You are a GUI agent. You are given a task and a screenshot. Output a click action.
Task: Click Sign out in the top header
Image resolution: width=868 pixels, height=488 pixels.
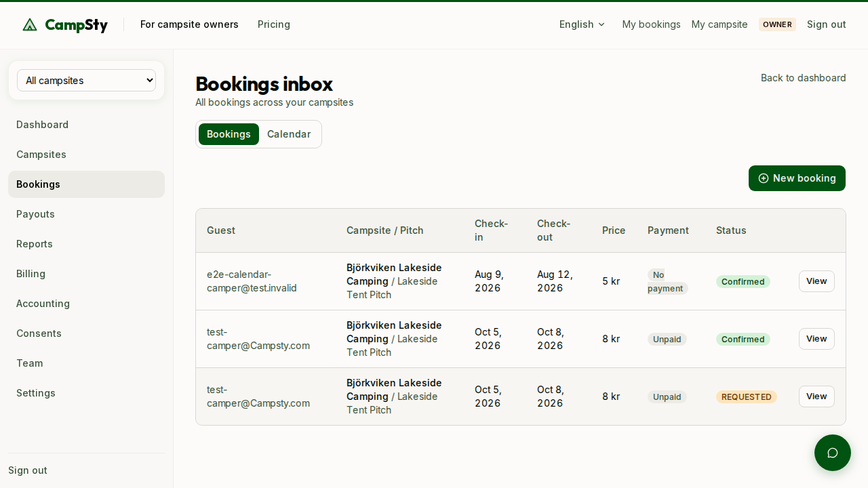coord(826,24)
